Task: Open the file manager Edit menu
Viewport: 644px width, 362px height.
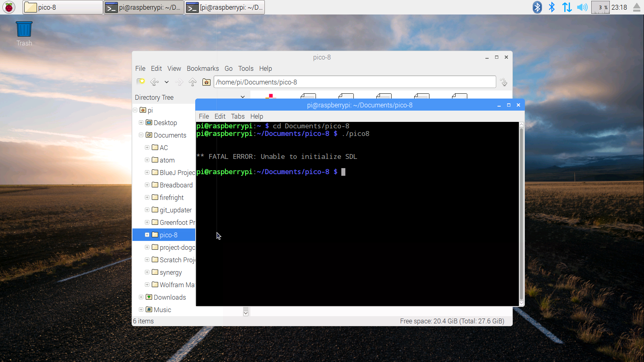Action: pos(156,68)
